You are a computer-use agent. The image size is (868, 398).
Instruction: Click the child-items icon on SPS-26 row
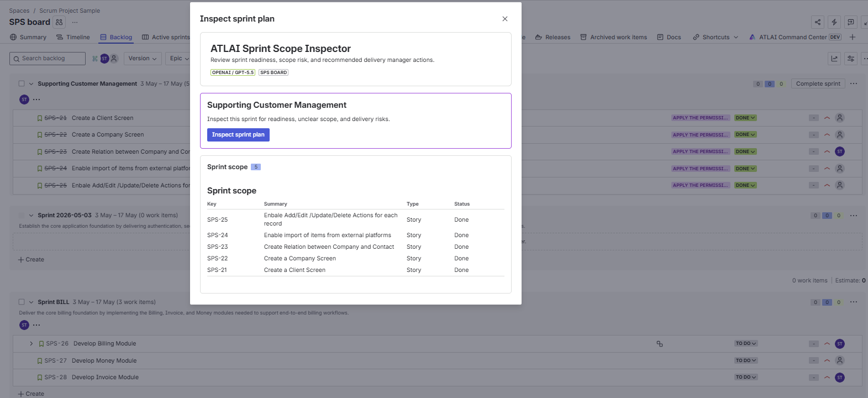pos(659,344)
